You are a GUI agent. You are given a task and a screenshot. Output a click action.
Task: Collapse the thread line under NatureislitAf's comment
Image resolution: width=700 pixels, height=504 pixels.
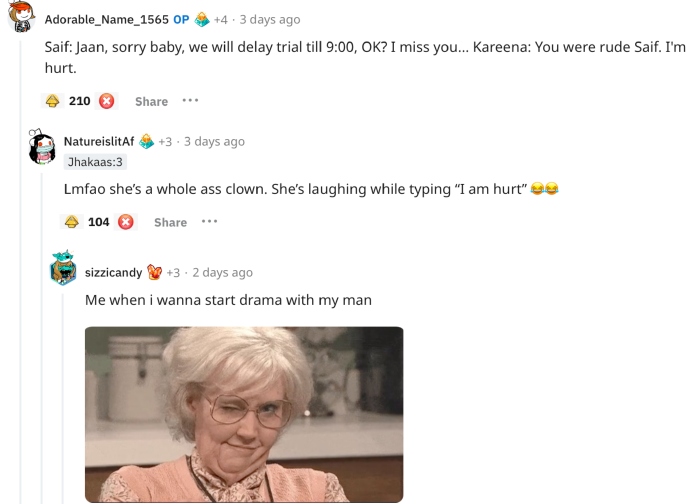point(42,338)
